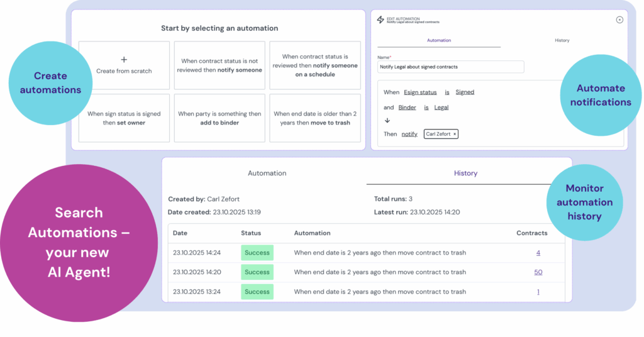The image size is (644, 337).
Task: Open the 'Legal' binder value selector
Action: [x=441, y=108]
